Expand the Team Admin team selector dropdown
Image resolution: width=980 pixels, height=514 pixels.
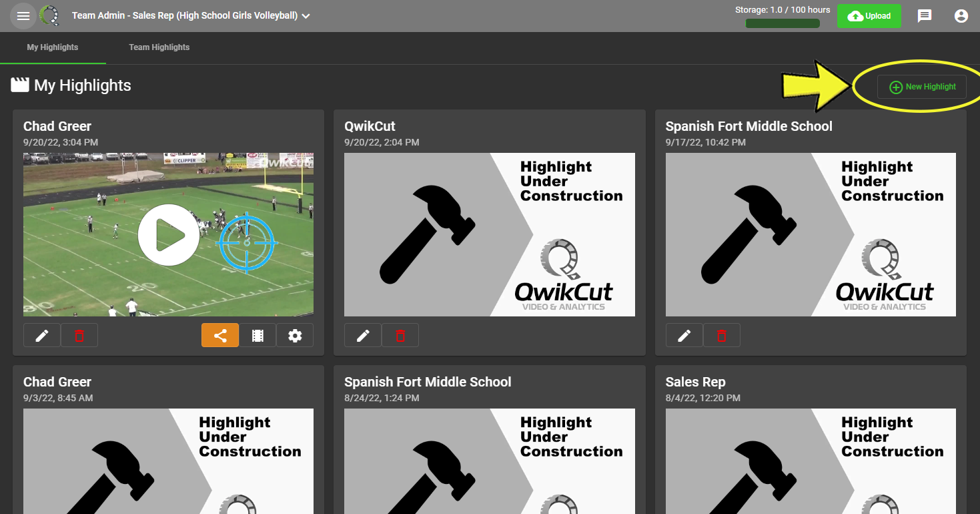(191, 15)
